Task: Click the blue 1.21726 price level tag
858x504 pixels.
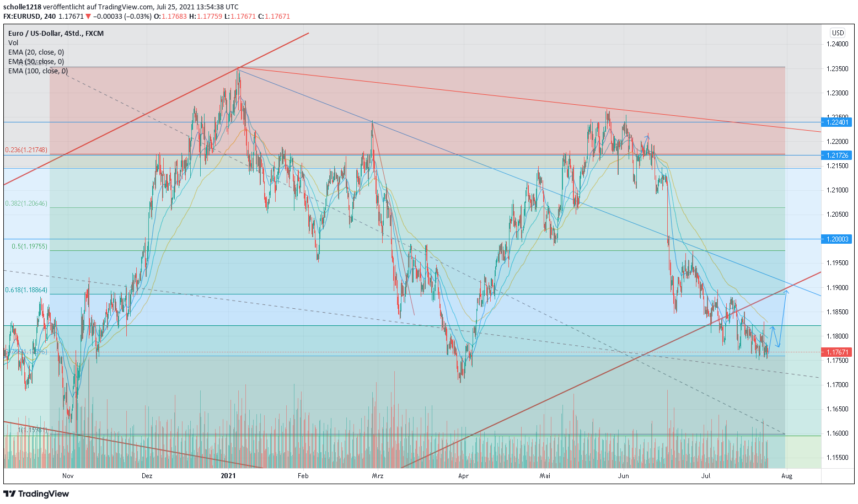Action: (836, 156)
